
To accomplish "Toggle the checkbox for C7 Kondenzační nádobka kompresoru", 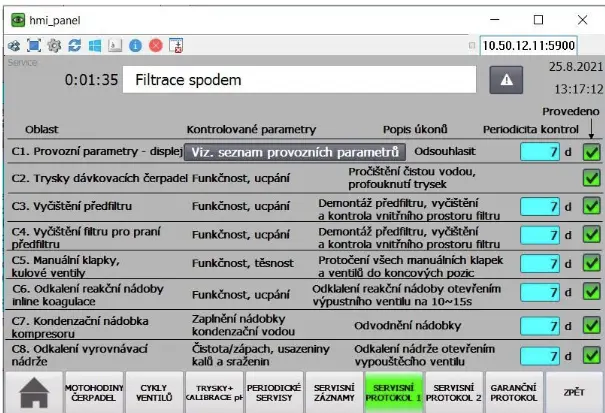I will (591, 326).
